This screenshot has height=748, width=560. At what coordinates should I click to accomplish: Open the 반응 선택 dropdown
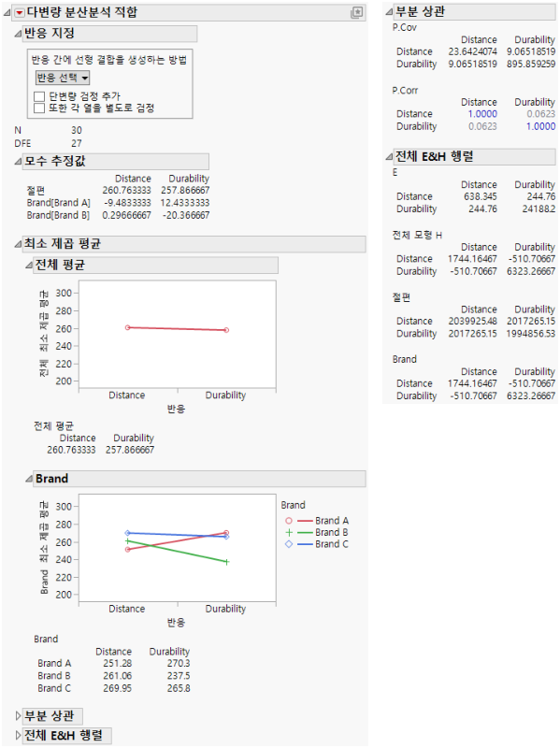tap(63, 78)
